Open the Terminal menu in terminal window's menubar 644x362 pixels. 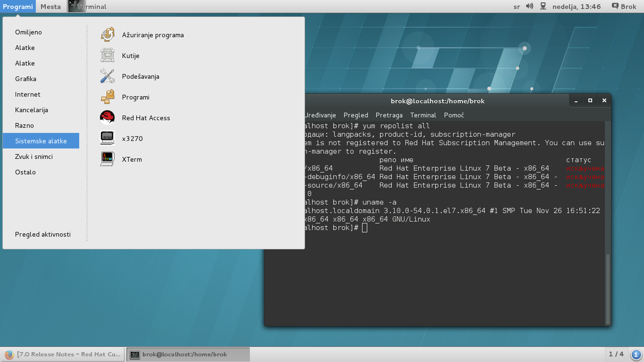pyautogui.click(x=423, y=115)
